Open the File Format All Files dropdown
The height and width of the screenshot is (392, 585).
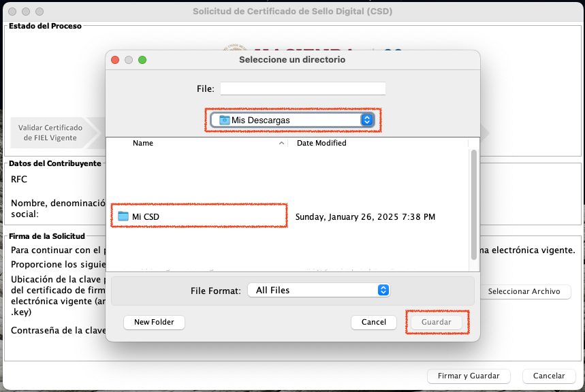click(319, 290)
